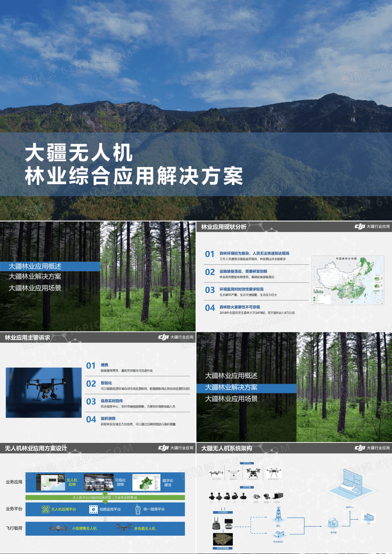Click the 小型便携无人机 drone icon

pos(58,528)
